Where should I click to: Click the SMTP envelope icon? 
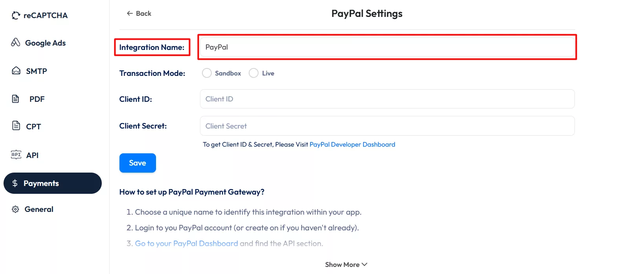pos(15,71)
